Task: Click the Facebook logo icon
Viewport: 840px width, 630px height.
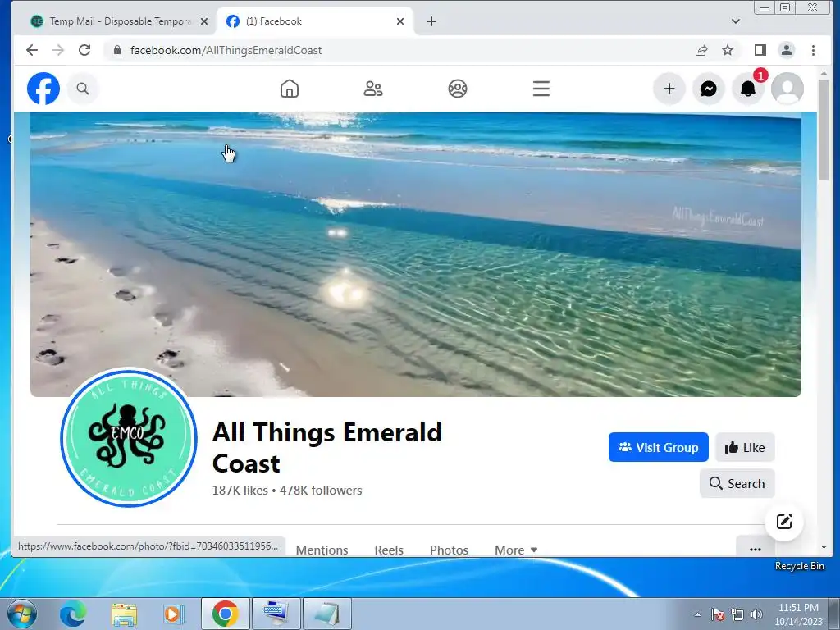Action: (x=43, y=89)
